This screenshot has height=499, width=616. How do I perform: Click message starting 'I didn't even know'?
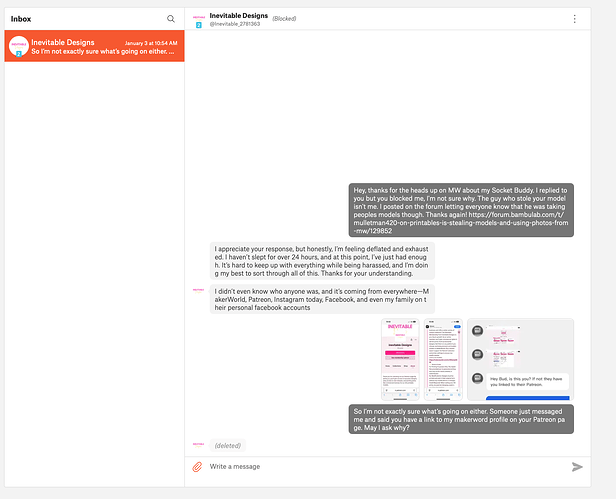[322, 299]
